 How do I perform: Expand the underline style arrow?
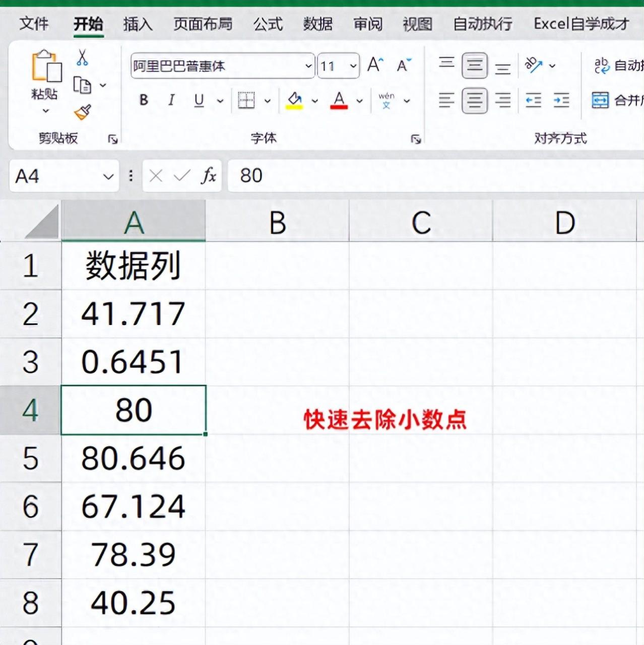tap(220, 101)
